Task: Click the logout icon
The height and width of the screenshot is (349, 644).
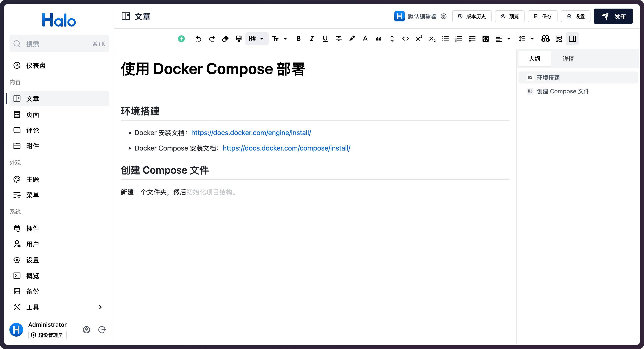Action: coord(102,330)
